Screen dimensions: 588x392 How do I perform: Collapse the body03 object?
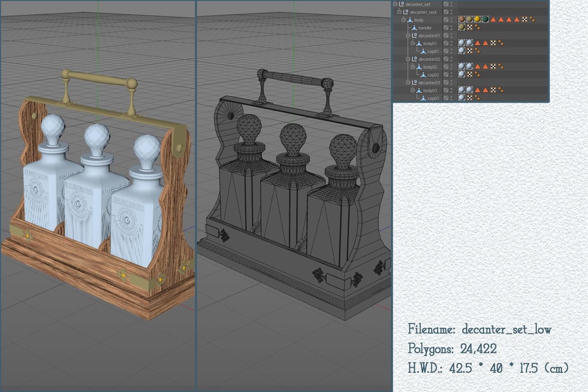(412, 90)
